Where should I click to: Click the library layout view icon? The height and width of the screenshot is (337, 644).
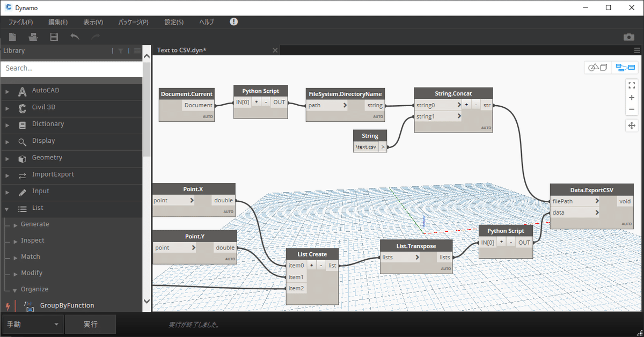point(137,51)
